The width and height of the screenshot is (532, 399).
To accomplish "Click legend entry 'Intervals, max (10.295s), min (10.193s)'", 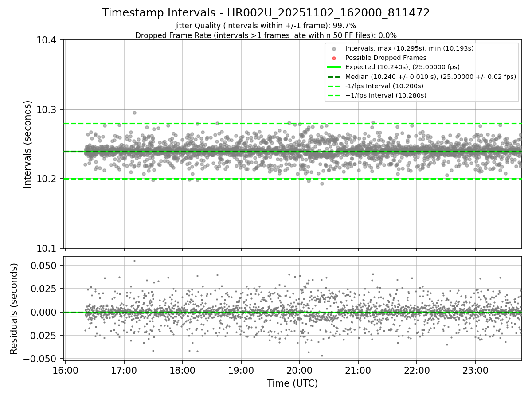I will point(410,48).
